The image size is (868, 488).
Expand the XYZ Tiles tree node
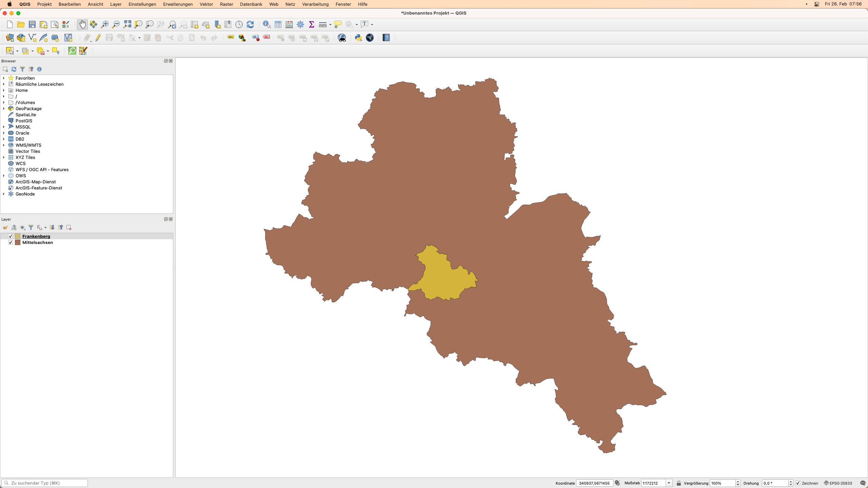tap(4, 157)
